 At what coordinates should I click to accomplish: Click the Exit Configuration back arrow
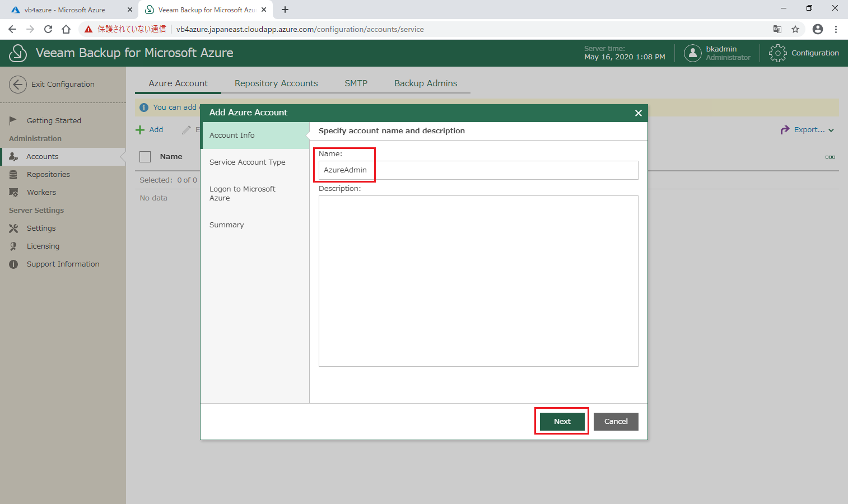point(18,85)
